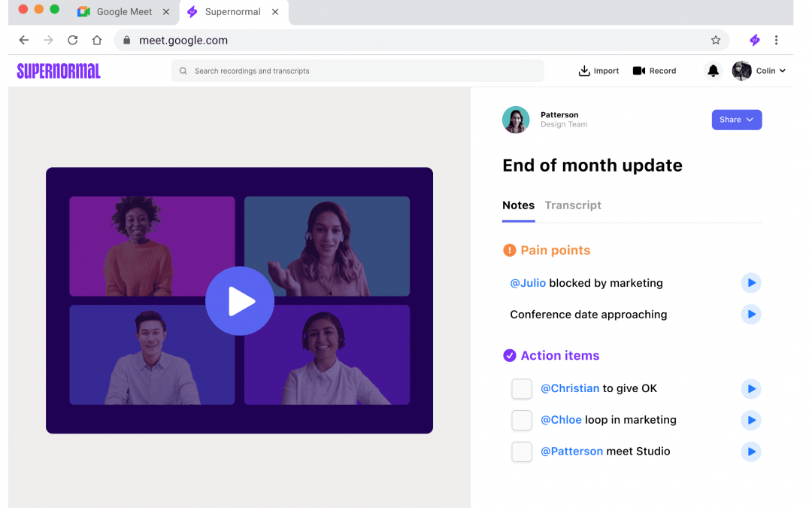Click the Import button

598,71
